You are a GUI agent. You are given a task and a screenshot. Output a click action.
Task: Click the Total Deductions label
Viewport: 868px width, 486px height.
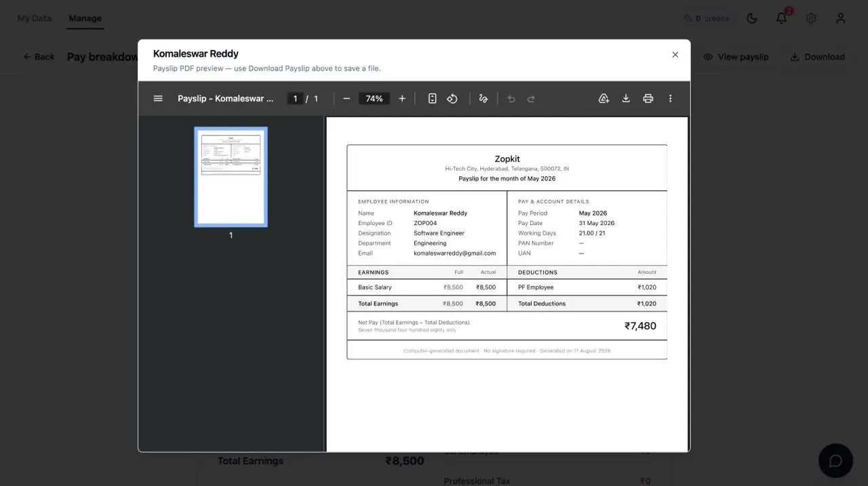[x=542, y=304]
